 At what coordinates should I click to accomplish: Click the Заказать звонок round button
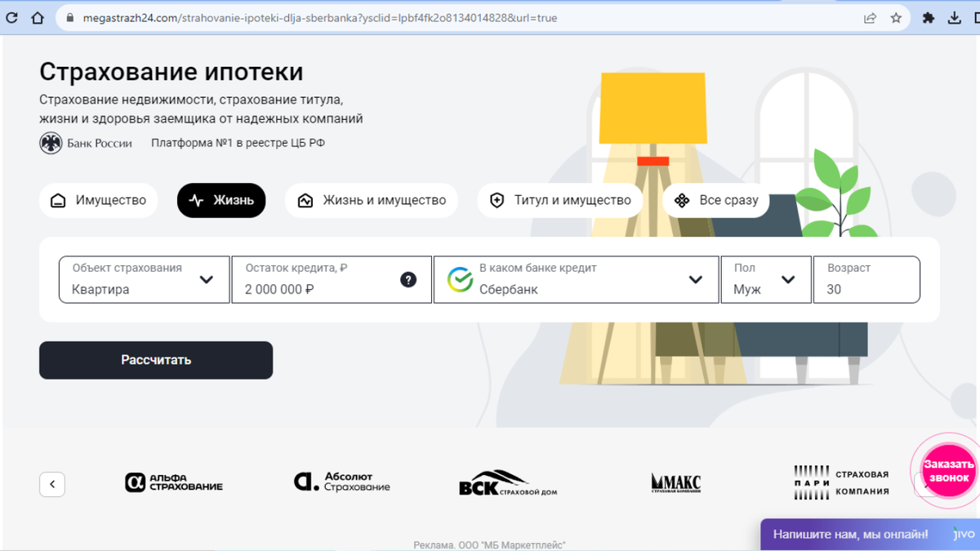point(948,471)
